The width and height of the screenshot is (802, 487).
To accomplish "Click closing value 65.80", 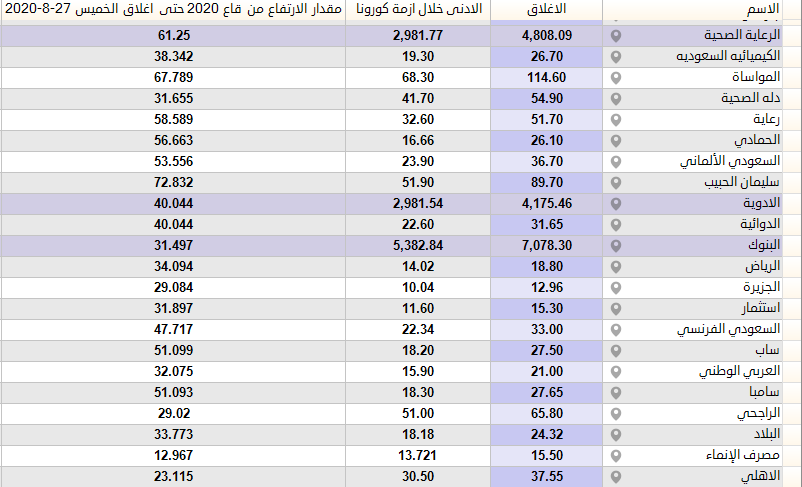I will (x=547, y=413).
